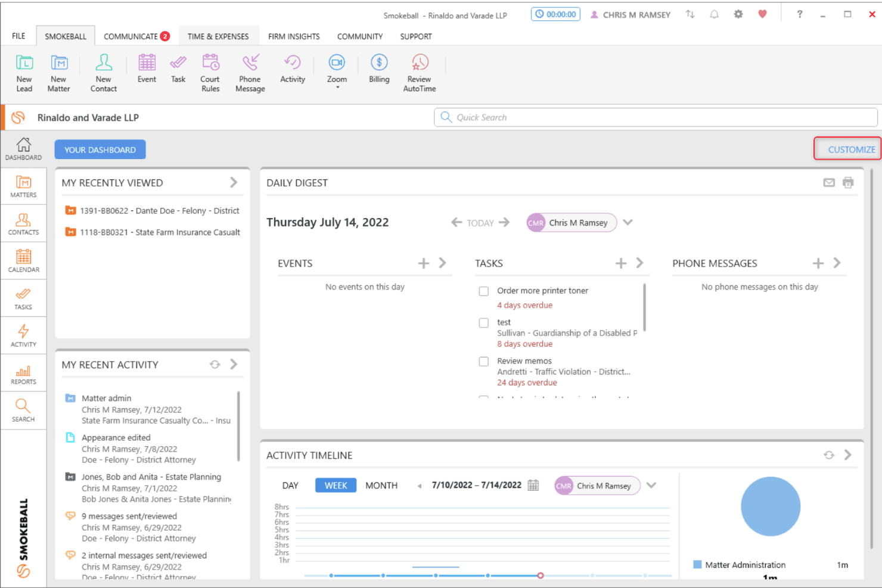Open the File menu
882x588 pixels.
(x=18, y=36)
